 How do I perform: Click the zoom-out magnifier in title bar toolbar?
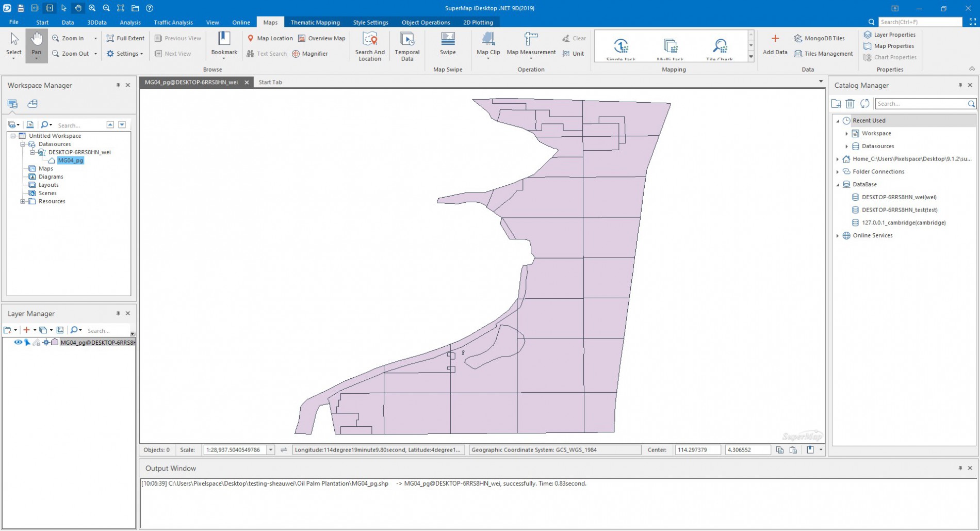point(106,8)
